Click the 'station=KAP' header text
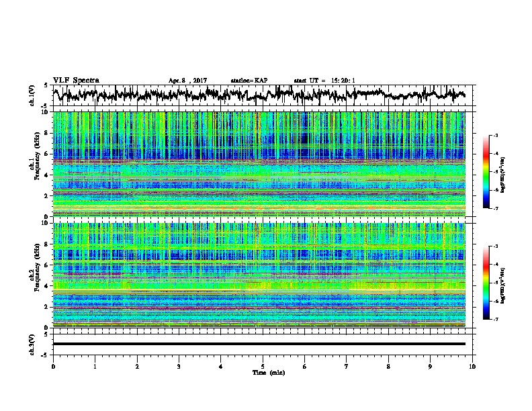532x411 pixels. pyautogui.click(x=249, y=81)
